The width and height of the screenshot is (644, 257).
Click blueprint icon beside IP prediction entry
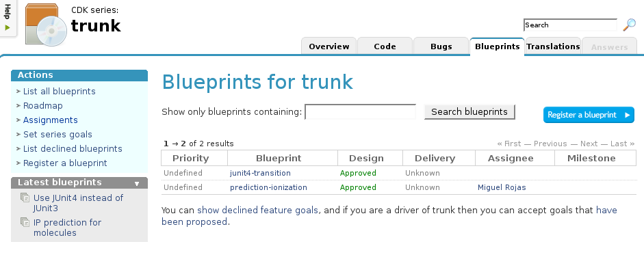(25, 223)
